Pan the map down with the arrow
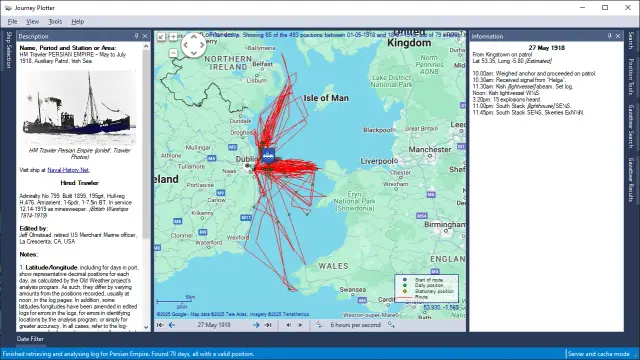640x360 pixels. click(x=194, y=53)
